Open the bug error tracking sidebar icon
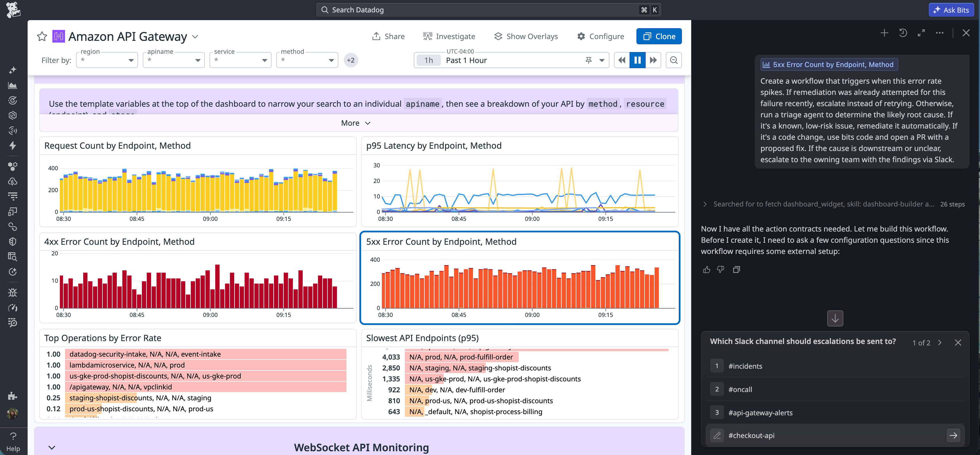 click(x=13, y=292)
